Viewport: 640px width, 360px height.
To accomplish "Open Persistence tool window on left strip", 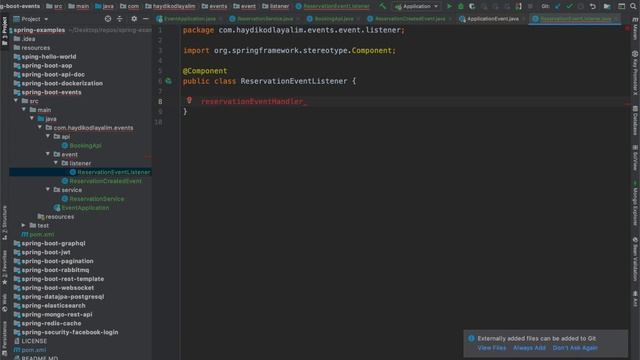I will tap(4, 339).
